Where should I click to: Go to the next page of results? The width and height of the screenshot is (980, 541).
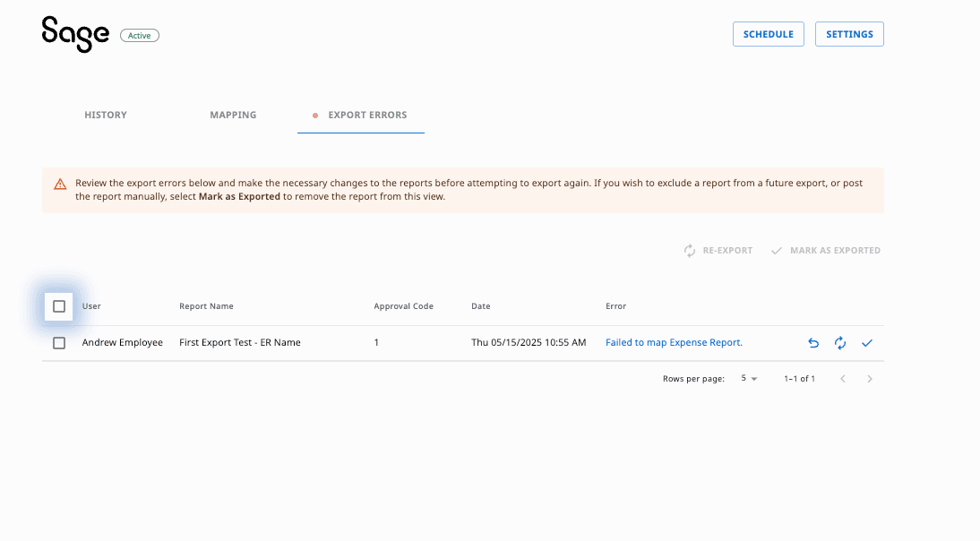click(870, 379)
